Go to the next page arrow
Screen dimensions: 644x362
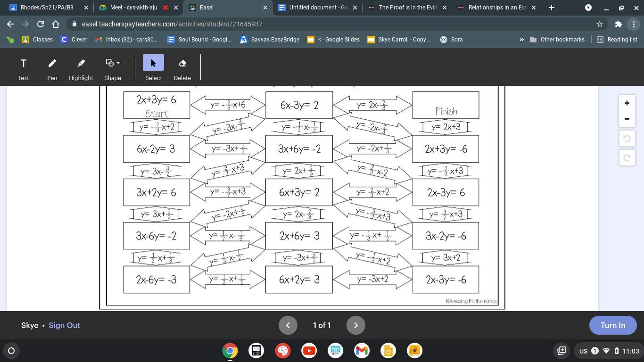(356, 325)
